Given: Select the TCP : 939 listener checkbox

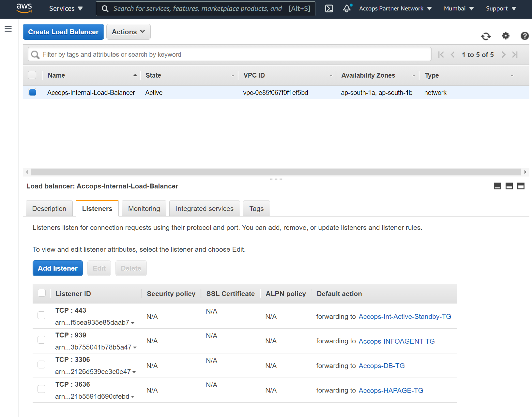Looking at the screenshot, I should click(x=41, y=340).
